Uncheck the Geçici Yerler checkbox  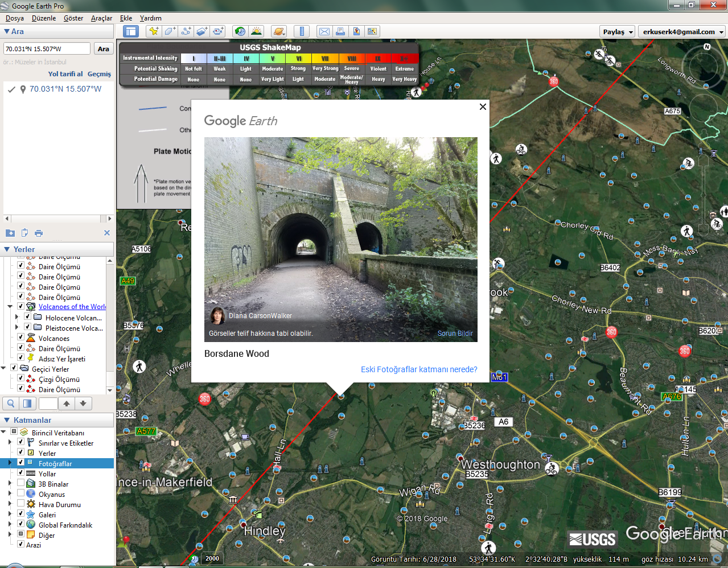tap(14, 368)
